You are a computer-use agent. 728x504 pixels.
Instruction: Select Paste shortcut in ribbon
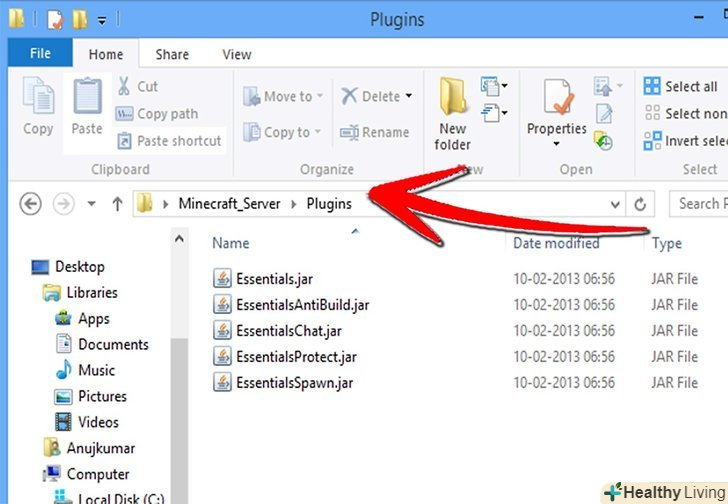169,141
